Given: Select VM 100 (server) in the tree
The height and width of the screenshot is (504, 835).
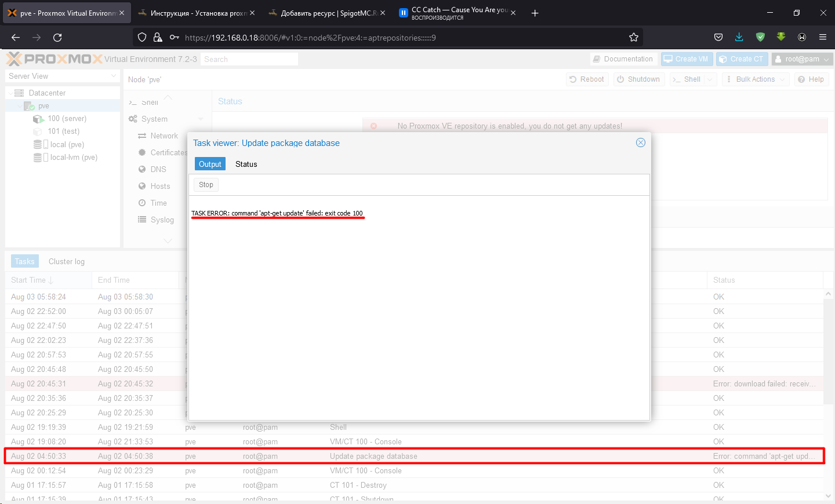Looking at the screenshot, I should [x=67, y=119].
